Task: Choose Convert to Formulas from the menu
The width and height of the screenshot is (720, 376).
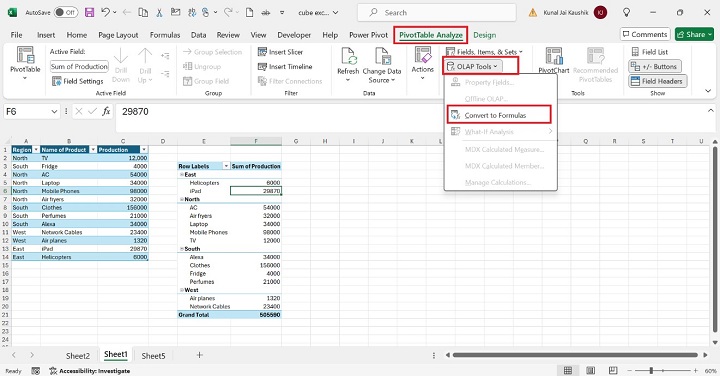Action: tap(499, 115)
